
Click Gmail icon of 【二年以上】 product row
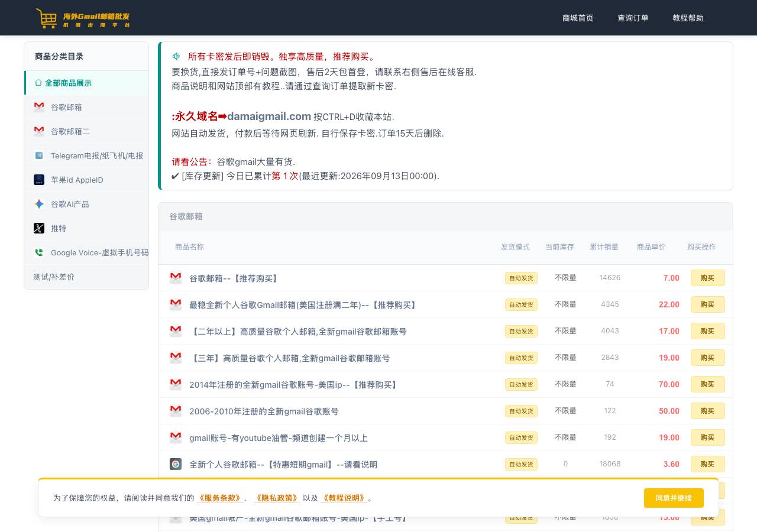[x=176, y=331]
